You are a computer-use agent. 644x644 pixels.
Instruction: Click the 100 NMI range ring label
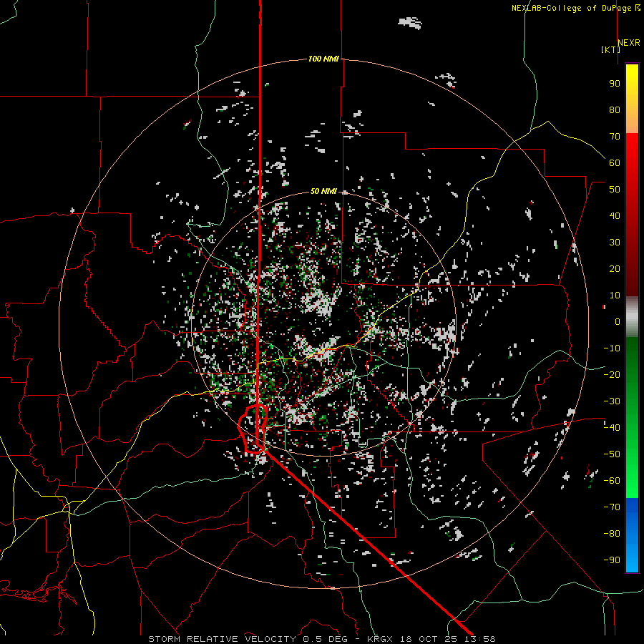(323, 59)
